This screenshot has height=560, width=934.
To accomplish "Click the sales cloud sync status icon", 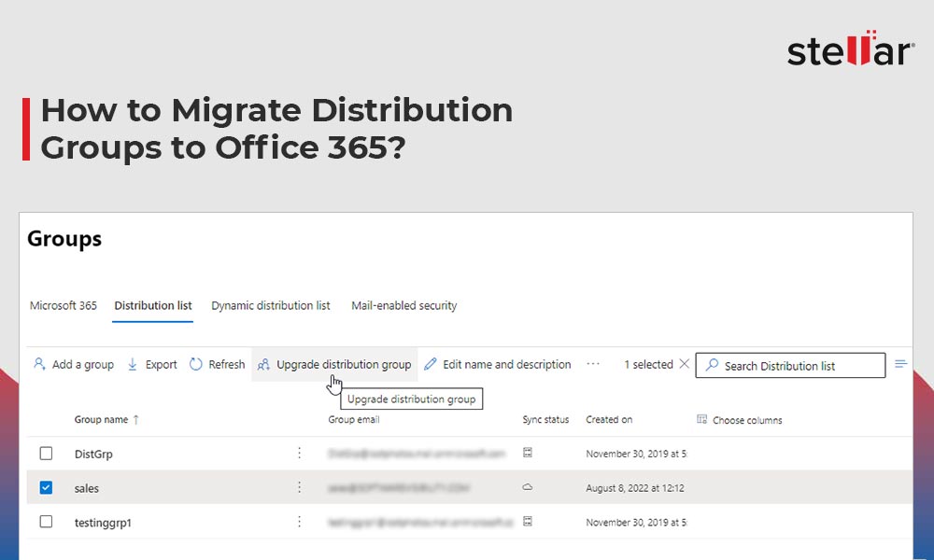I will [527, 487].
